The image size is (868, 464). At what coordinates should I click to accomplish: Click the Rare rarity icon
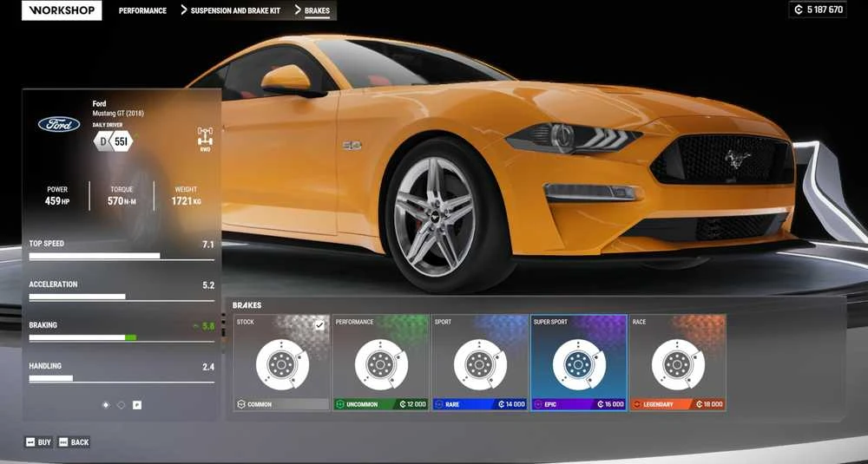[x=439, y=404]
